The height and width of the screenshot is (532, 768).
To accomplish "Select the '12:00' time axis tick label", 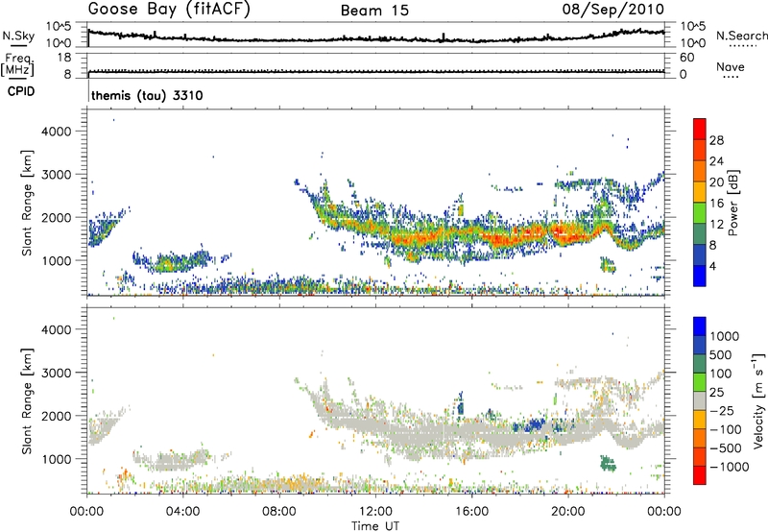I will [375, 512].
